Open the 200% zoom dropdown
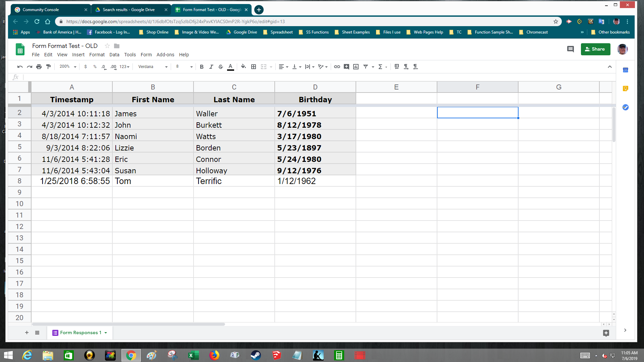The height and width of the screenshot is (362, 644). pos(68,67)
